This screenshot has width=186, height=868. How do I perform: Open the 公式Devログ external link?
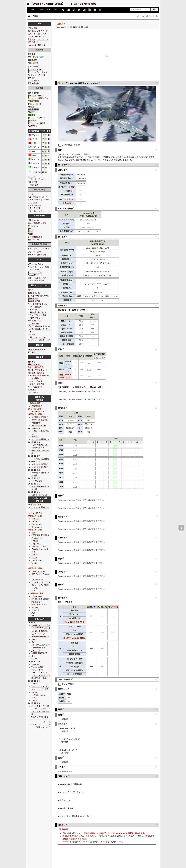click(x=65, y=800)
